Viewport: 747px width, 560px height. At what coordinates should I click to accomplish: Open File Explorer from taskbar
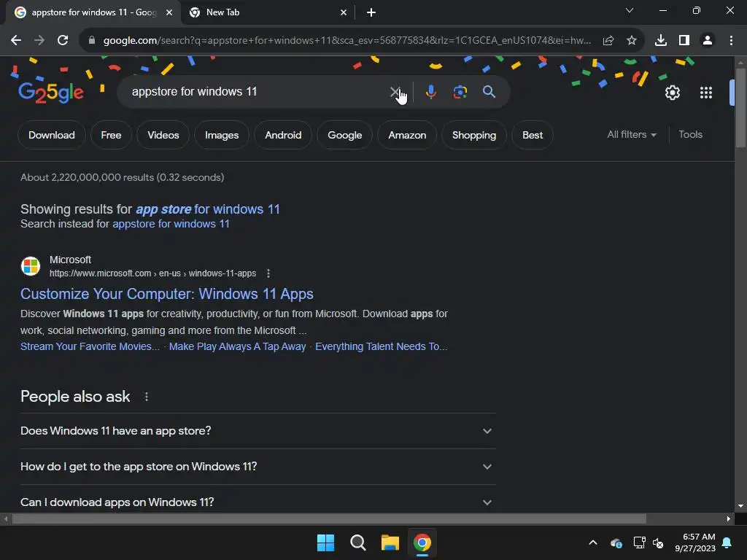click(390, 542)
